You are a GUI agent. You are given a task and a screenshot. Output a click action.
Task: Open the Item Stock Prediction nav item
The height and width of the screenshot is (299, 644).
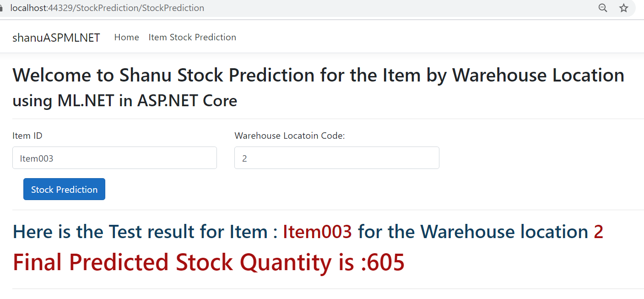[x=192, y=37]
